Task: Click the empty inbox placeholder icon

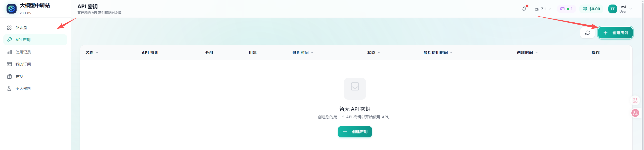Action: 355,88
